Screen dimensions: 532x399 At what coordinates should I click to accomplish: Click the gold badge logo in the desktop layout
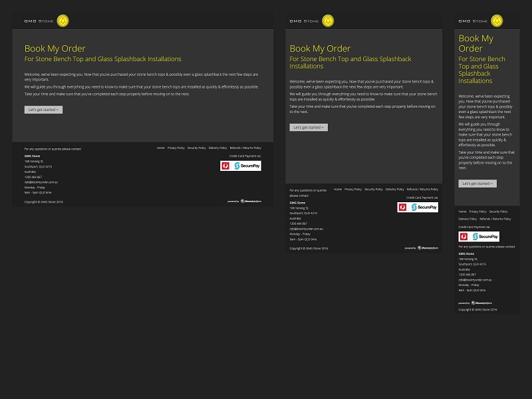(63, 21)
